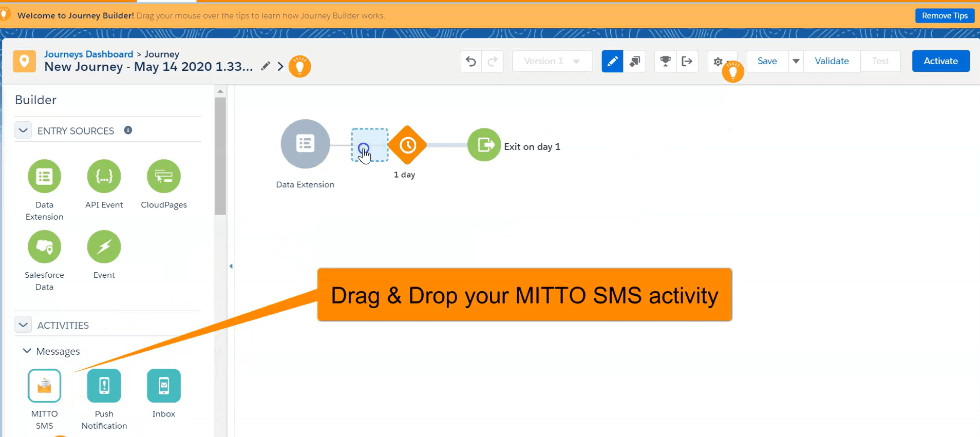This screenshot has height=437, width=980.
Task: Activate the pencil edit mode button
Action: point(612,61)
